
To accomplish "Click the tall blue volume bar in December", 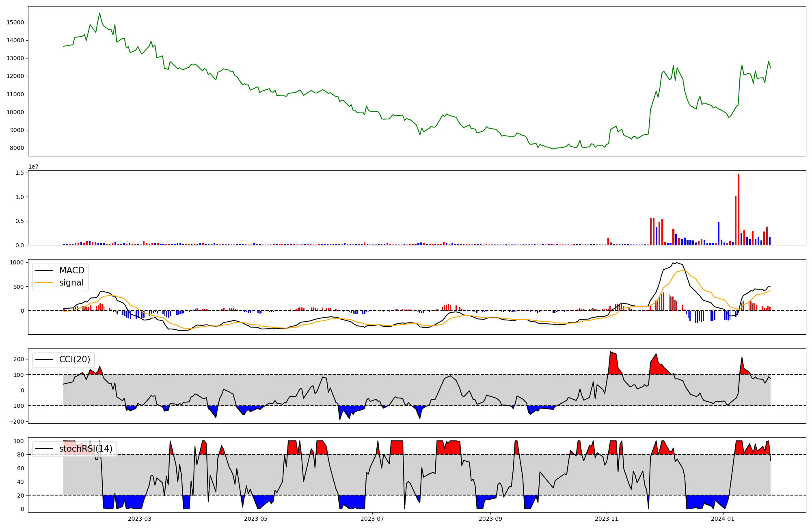I will pyautogui.click(x=718, y=233).
